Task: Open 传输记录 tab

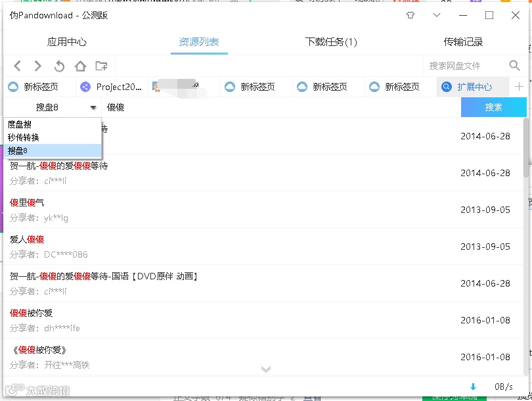Action: click(x=463, y=42)
